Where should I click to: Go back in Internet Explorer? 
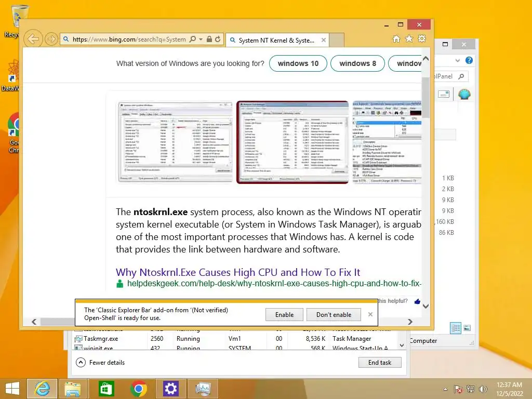(x=33, y=39)
